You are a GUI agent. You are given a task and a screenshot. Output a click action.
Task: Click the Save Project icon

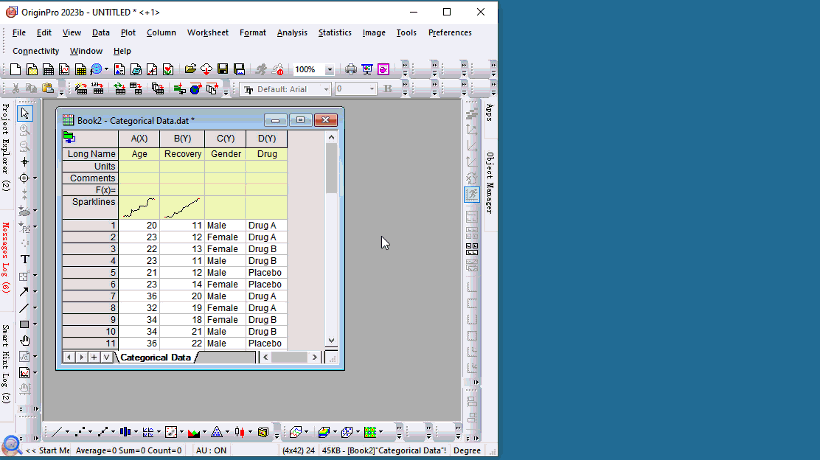click(223, 69)
